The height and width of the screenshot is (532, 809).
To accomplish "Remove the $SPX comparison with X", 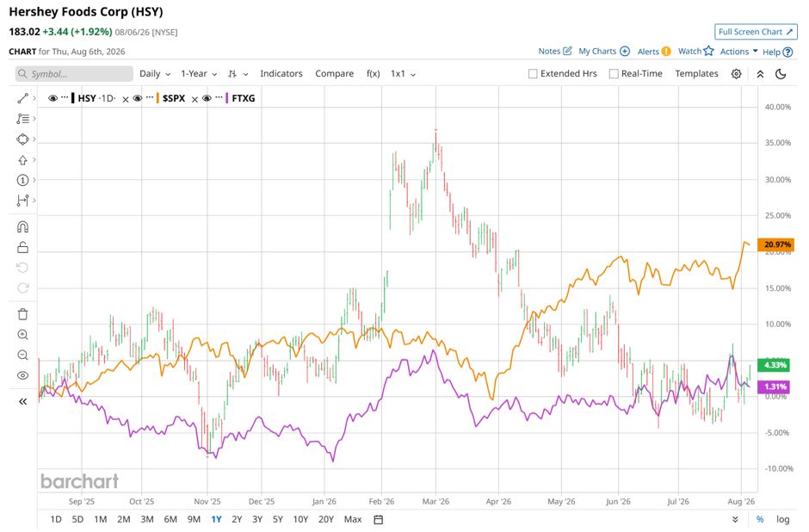I will pyautogui.click(x=195, y=99).
